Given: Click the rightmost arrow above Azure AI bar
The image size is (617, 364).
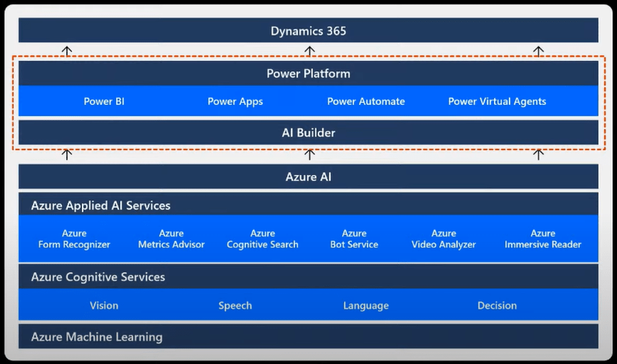Looking at the screenshot, I should click(x=538, y=154).
